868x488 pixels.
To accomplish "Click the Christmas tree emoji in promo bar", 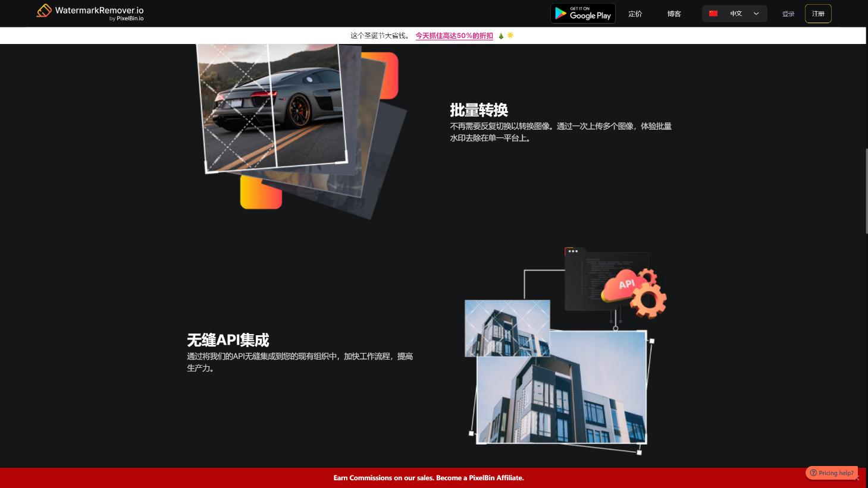I will [x=501, y=36].
